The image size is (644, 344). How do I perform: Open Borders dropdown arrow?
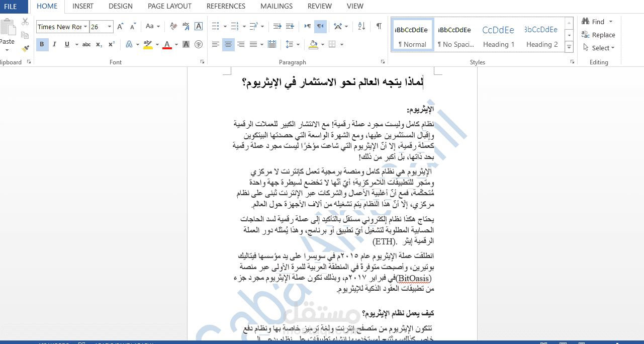pyautogui.click(x=342, y=44)
